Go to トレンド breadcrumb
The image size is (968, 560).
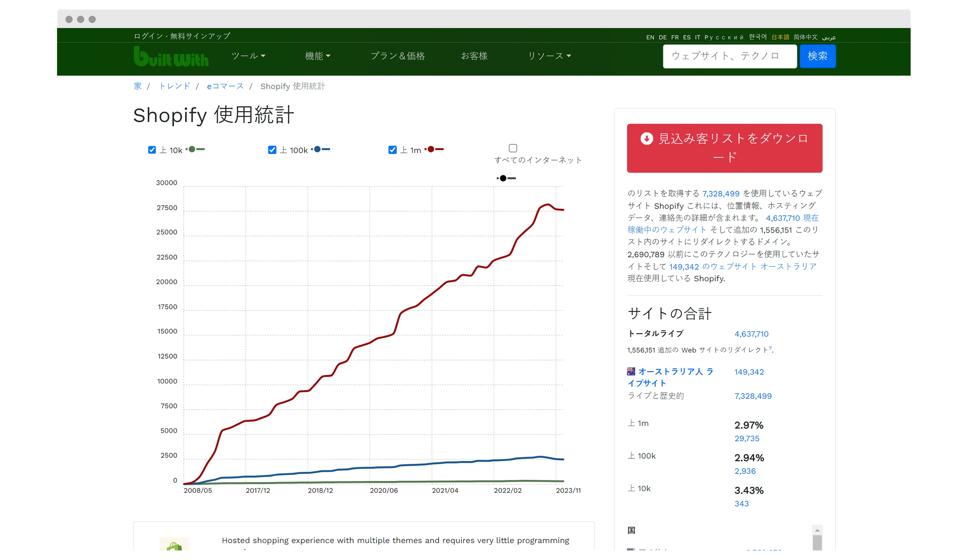click(x=174, y=86)
